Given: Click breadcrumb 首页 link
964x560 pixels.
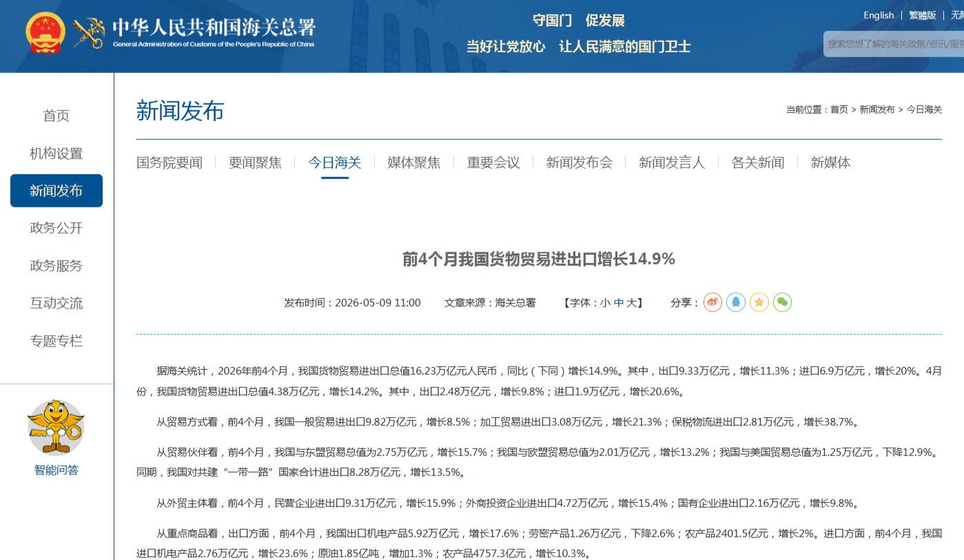Looking at the screenshot, I should pos(839,110).
